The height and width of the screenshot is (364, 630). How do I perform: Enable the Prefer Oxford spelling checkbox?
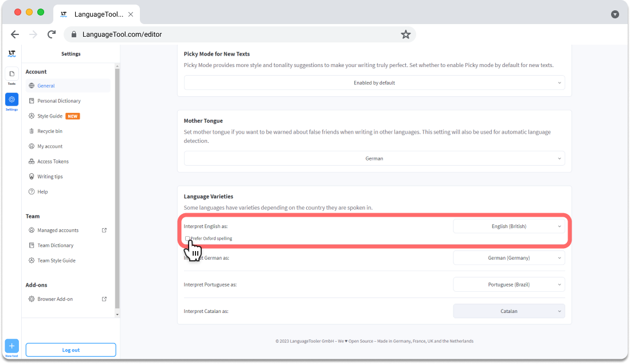pos(187,238)
